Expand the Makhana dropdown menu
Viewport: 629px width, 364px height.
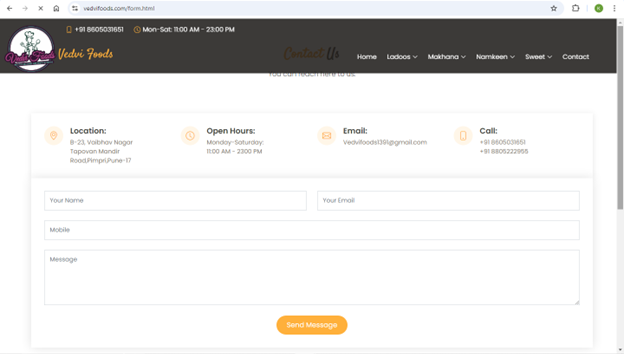446,57
